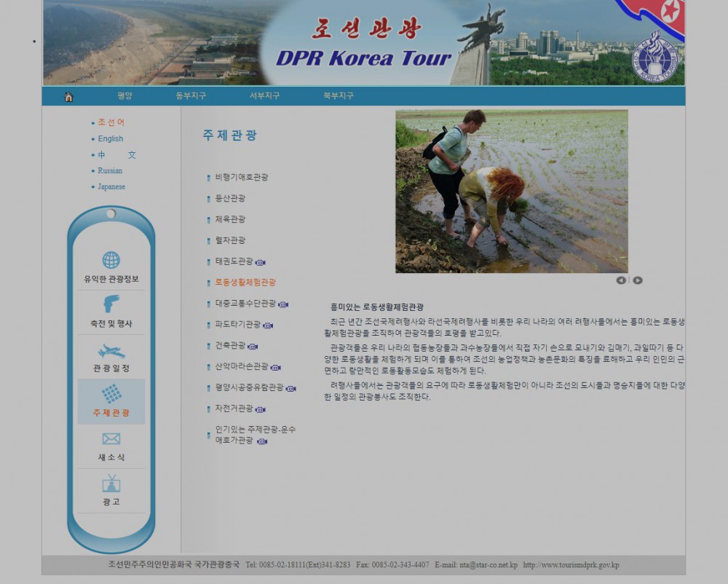
Task: Select the Russian language option
Action: [x=111, y=170]
